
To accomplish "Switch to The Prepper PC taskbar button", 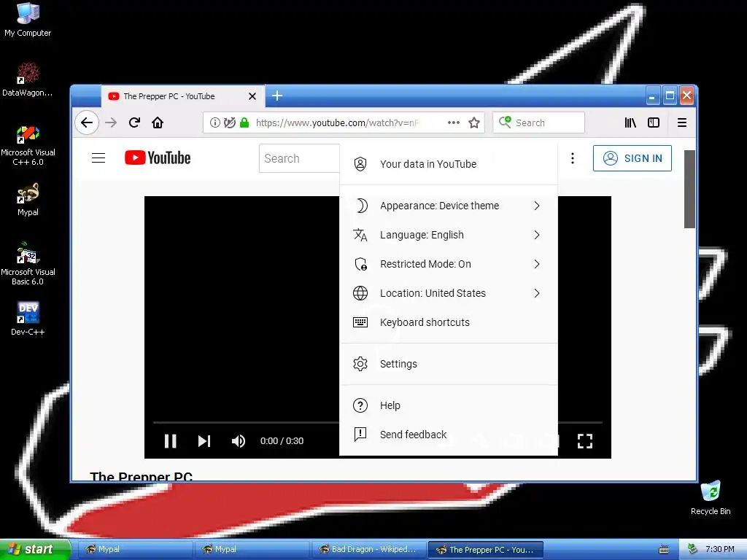I will coord(485,550).
